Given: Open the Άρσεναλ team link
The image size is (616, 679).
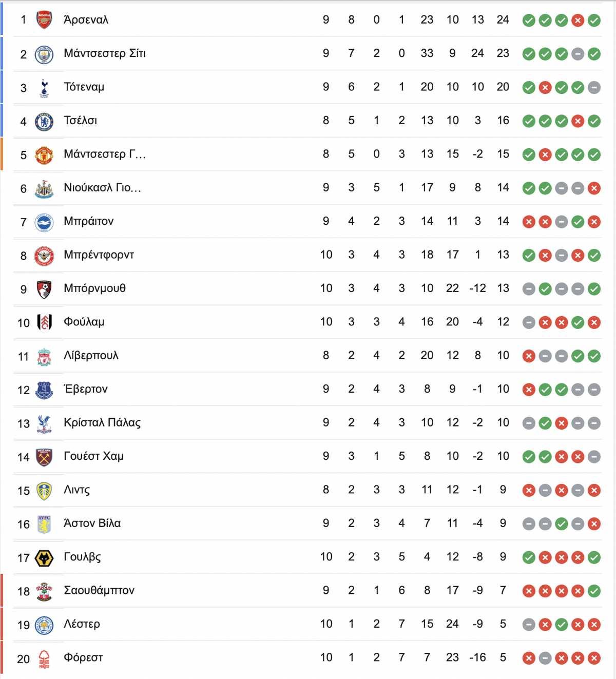Looking at the screenshot, I should [86, 20].
